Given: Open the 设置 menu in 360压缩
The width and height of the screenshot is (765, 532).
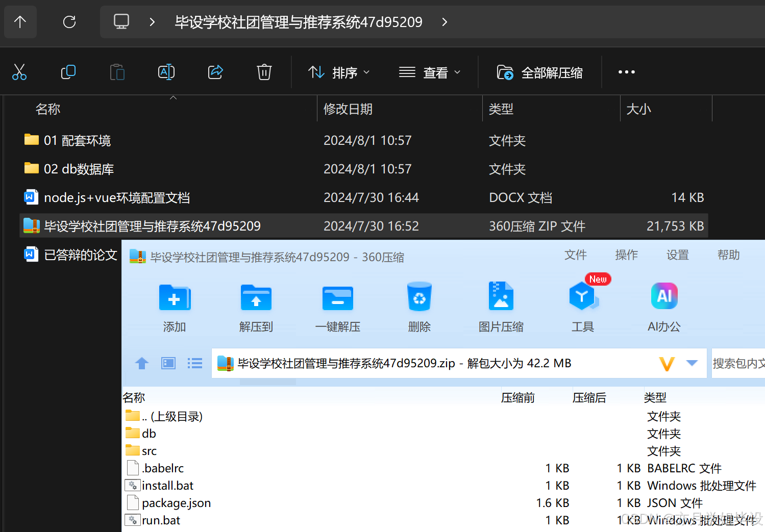Looking at the screenshot, I should [678, 255].
